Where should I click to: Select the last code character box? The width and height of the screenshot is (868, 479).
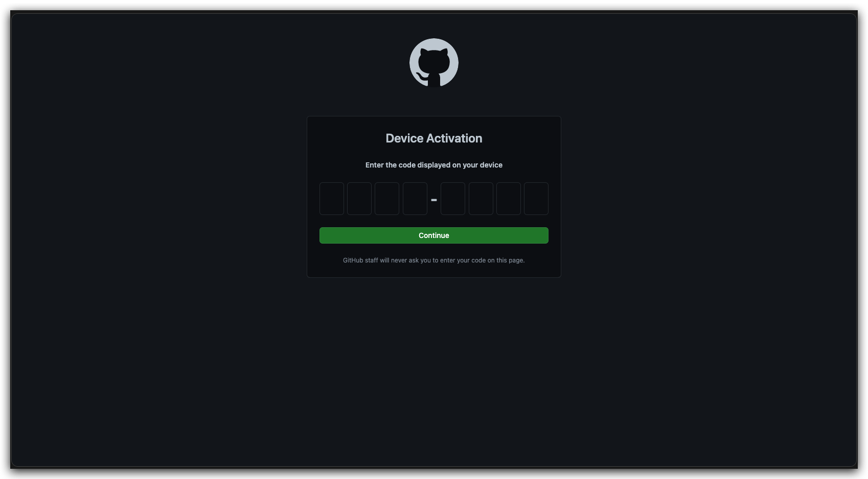pyautogui.click(x=536, y=199)
